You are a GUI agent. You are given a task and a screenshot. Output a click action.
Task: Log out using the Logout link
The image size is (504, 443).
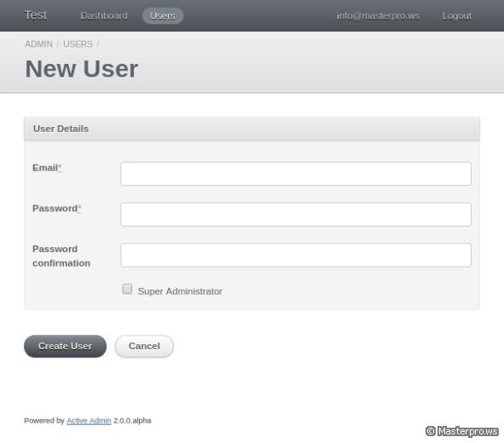457,15
